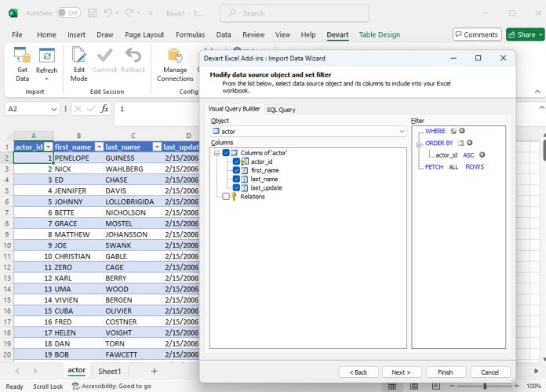Click the Save icon in title bar

(91, 13)
